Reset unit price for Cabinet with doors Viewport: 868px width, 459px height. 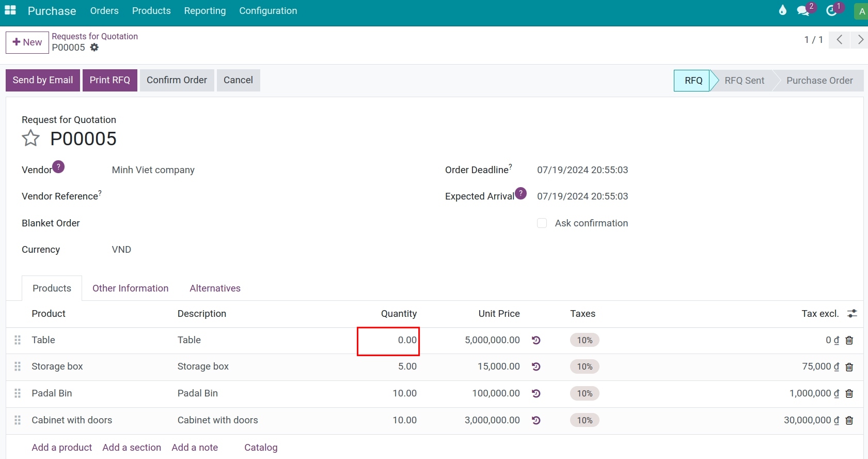point(536,420)
